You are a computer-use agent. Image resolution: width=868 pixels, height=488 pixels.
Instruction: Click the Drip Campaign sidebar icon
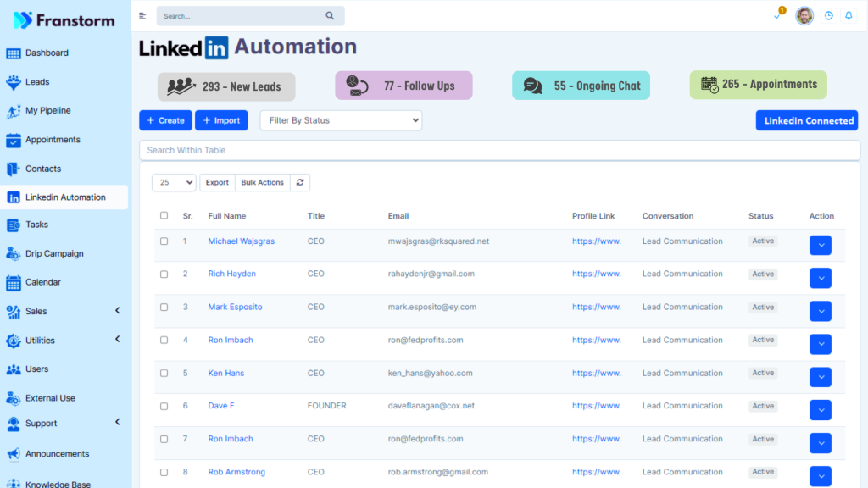click(14, 253)
